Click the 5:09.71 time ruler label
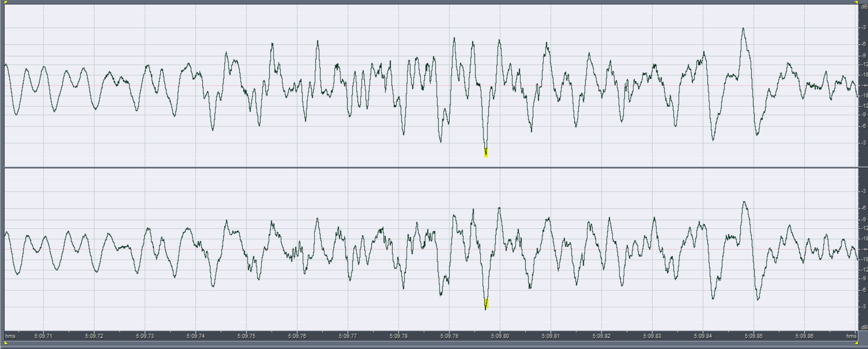This screenshot has width=868, height=349. click(x=43, y=336)
